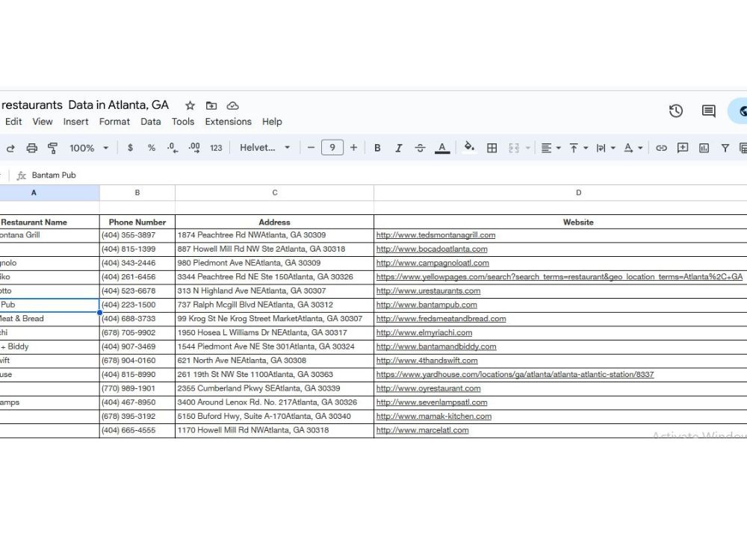Select phone cell (770) 989-1901
The image size is (747, 560).
point(137,388)
